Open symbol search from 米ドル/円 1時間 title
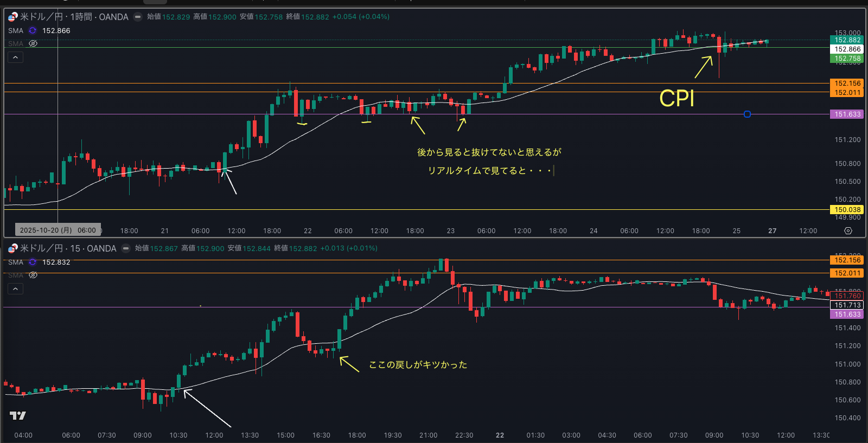Screen dimensions: 868x443 pyautogui.click(x=74, y=17)
